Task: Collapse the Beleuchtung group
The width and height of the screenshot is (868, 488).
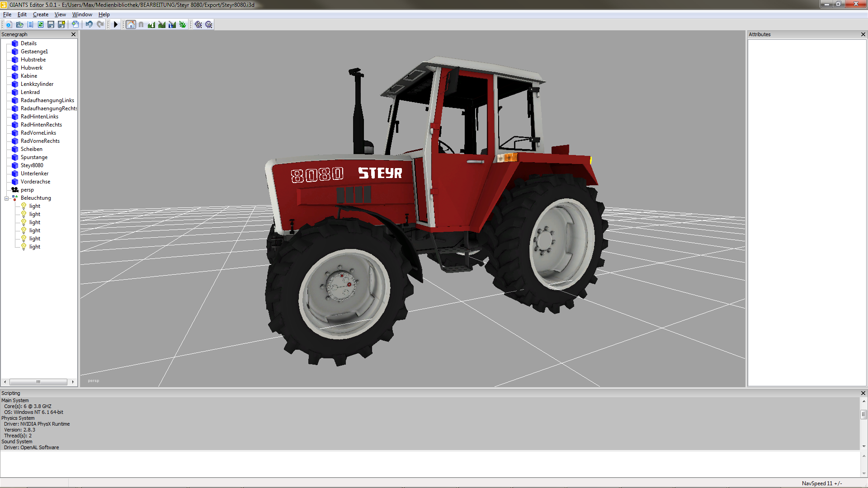Action: click(x=7, y=198)
